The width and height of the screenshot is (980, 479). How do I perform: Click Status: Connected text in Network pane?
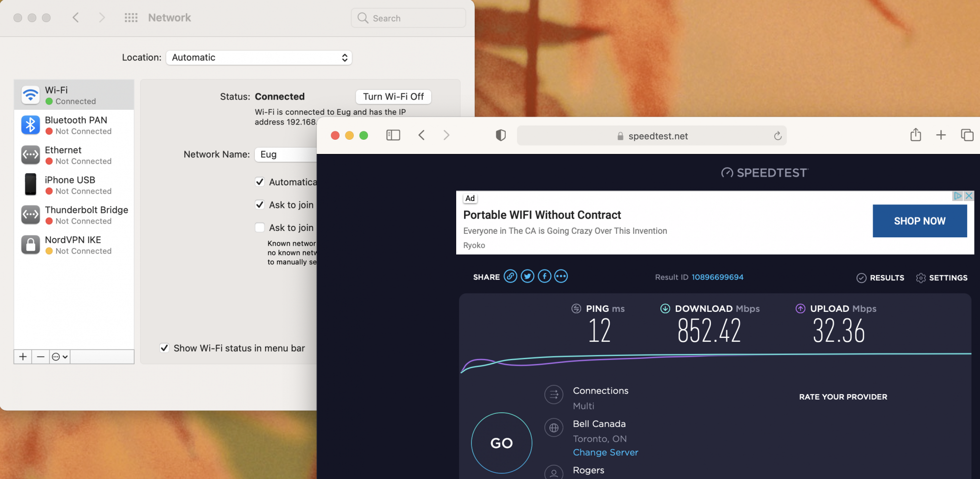[x=262, y=97]
